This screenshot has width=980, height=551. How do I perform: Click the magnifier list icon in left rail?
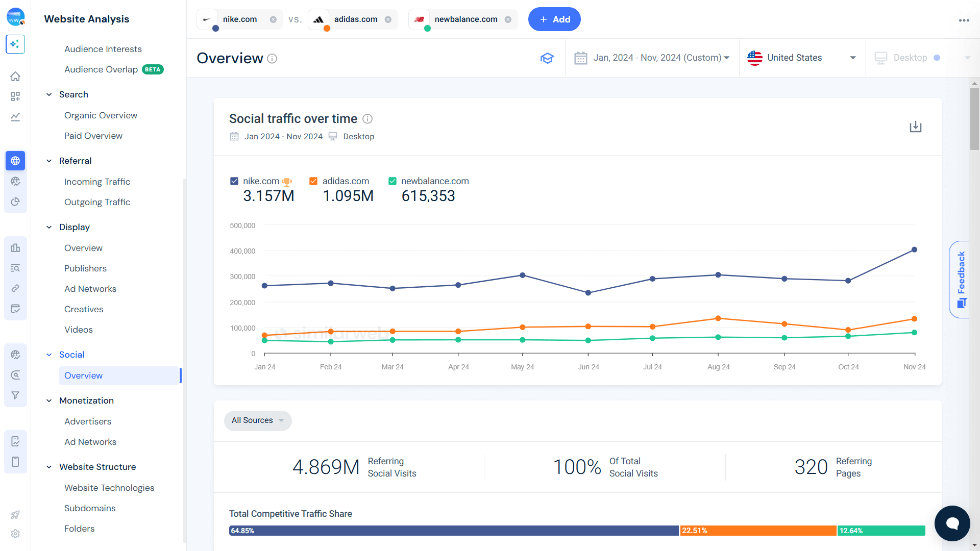pos(15,268)
